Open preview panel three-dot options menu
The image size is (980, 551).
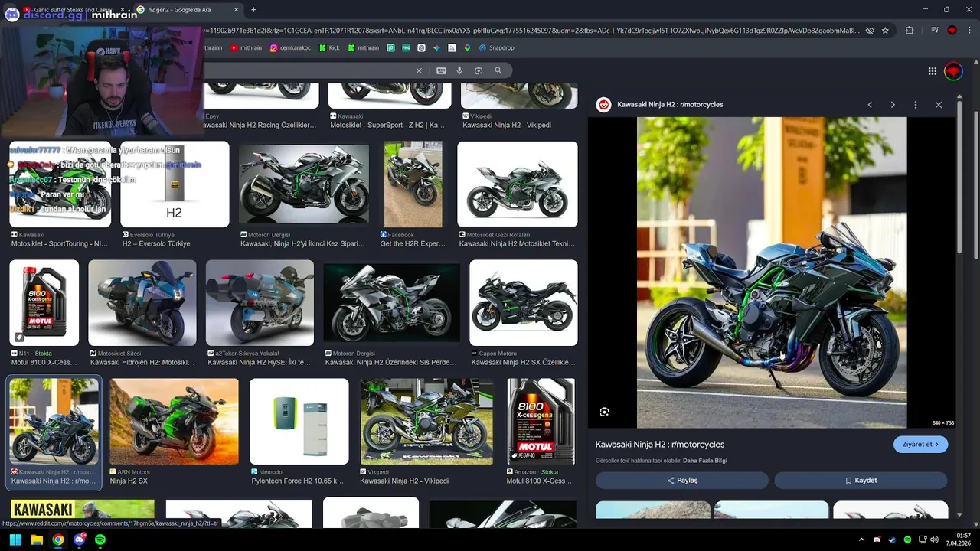click(916, 105)
